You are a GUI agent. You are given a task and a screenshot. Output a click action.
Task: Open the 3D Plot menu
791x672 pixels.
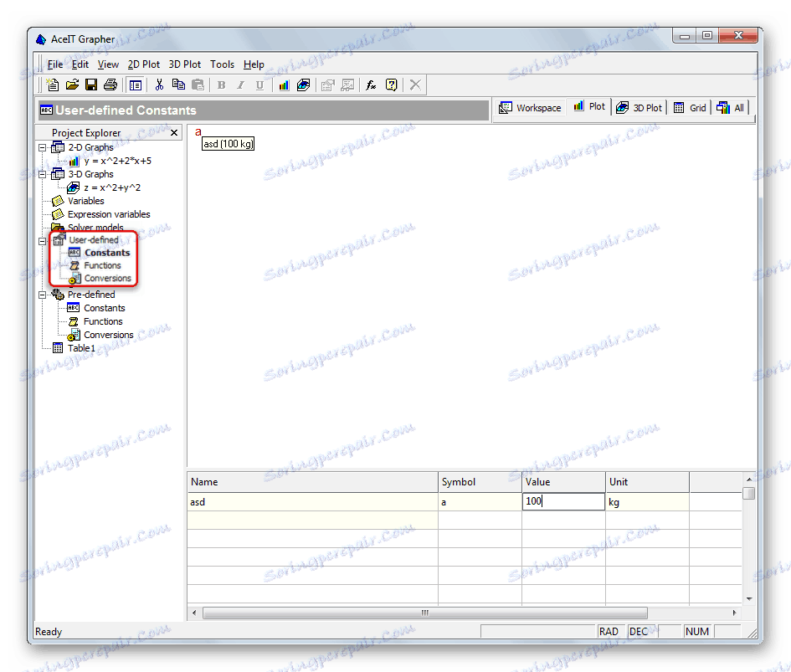(185, 64)
